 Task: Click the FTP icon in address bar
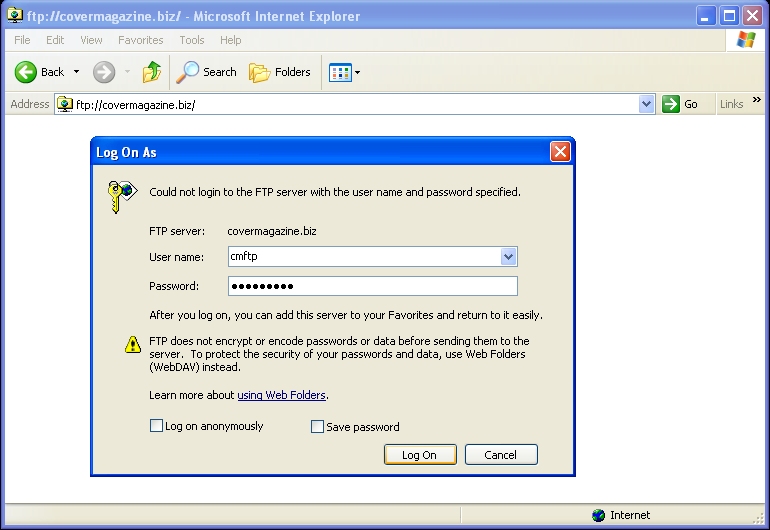tap(64, 104)
